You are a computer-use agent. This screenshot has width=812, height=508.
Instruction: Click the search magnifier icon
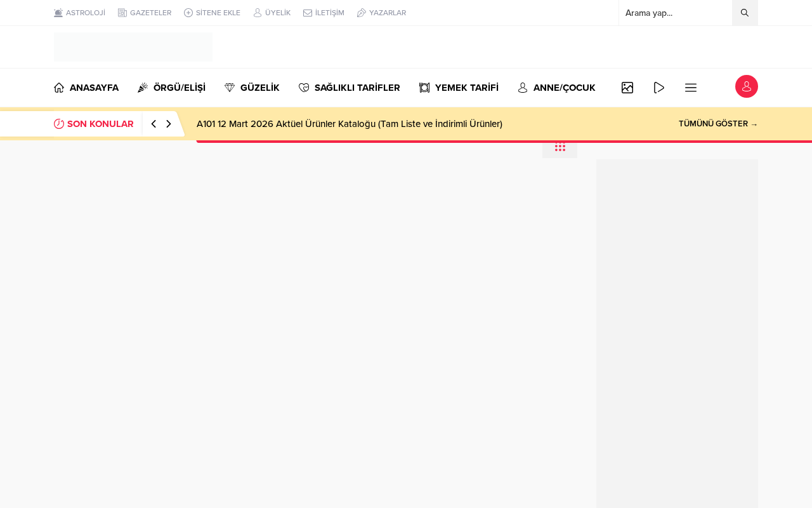pos(745,13)
